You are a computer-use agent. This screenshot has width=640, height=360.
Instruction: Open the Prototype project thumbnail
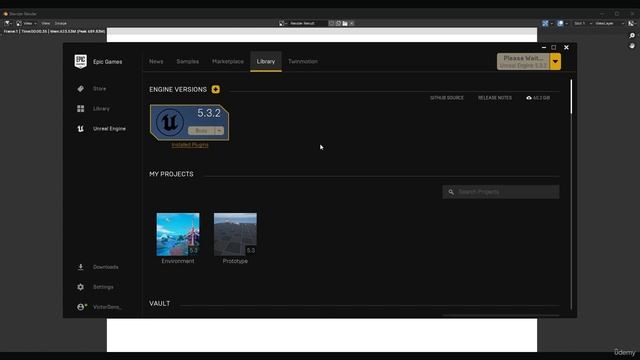coord(235,234)
